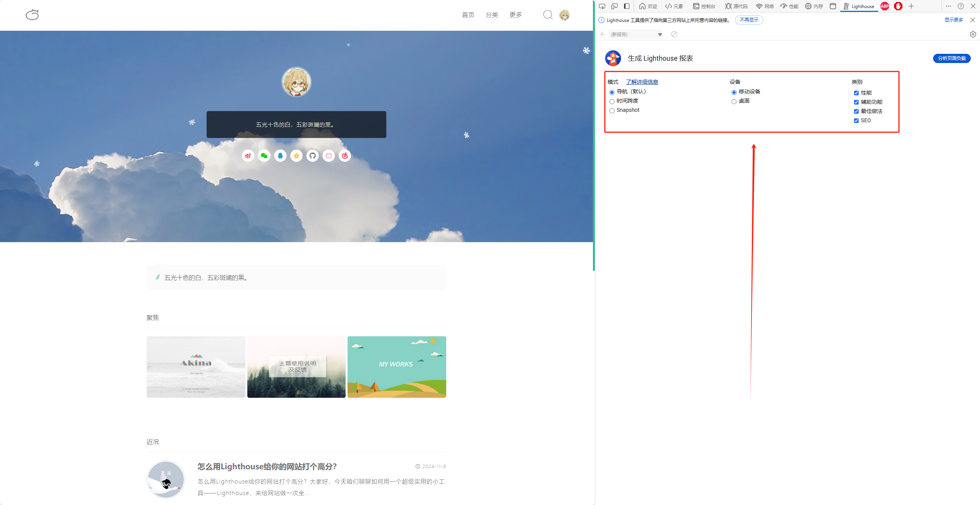The height and width of the screenshot is (505, 980).
Task: Click the 分析页面负载 button
Action: point(952,58)
